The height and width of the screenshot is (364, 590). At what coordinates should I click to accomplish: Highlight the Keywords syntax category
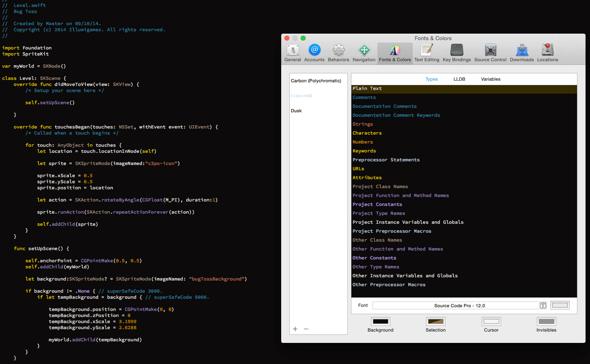pos(364,151)
